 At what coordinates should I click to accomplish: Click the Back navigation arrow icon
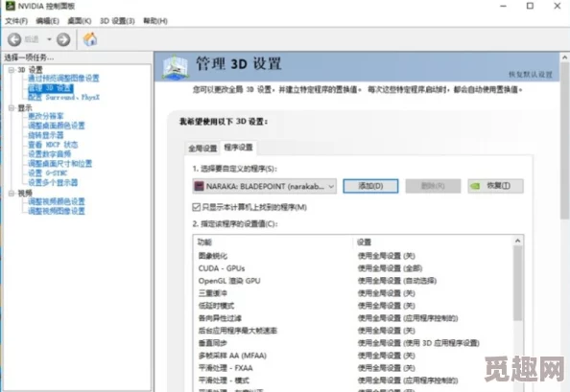14,39
